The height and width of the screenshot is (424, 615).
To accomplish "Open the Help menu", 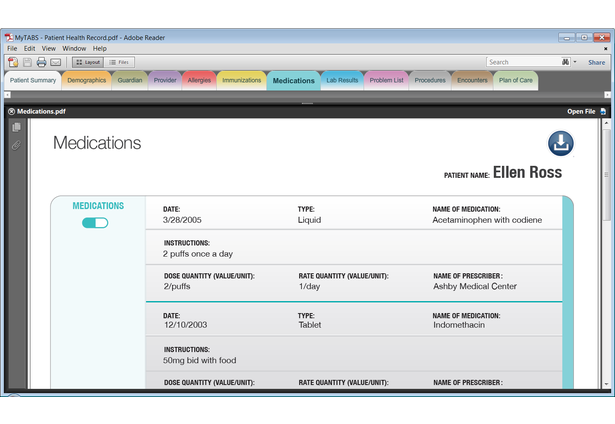I will tap(100, 48).
